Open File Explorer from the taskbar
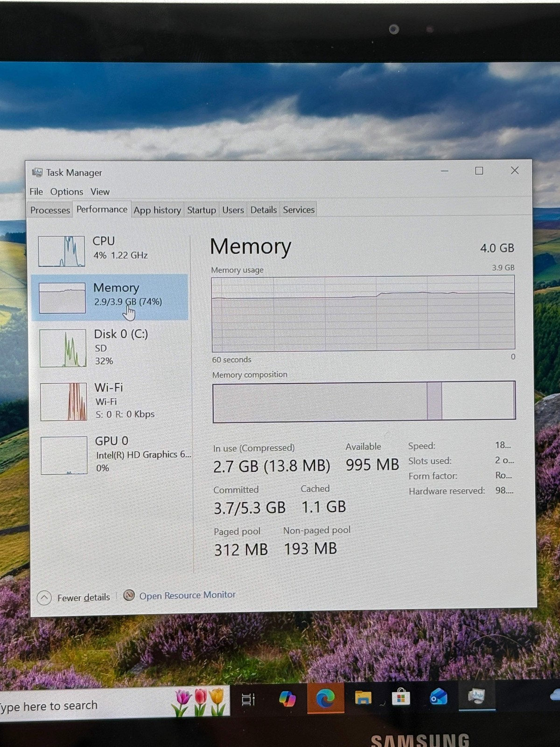The width and height of the screenshot is (560, 747). (x=363, y=698)
